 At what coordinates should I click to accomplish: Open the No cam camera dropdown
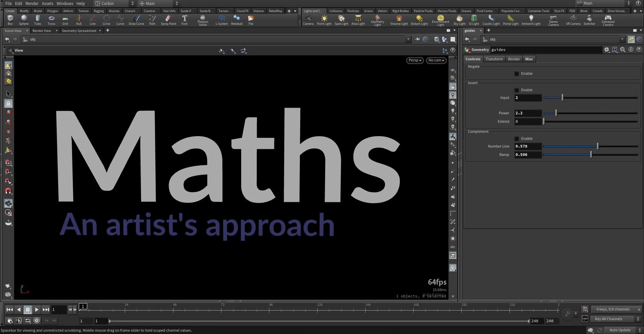tap(436, 60)
